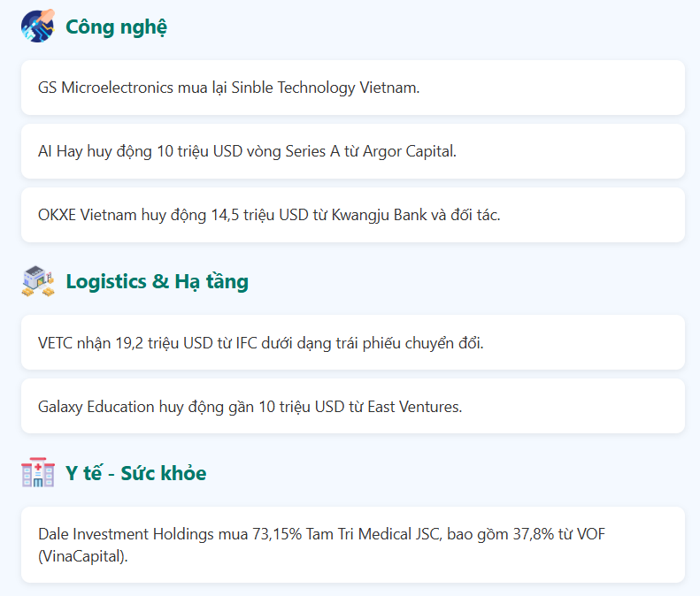Click the (VinaCapital) text
This screenshot has width=700, height=596.
[82, 557]
